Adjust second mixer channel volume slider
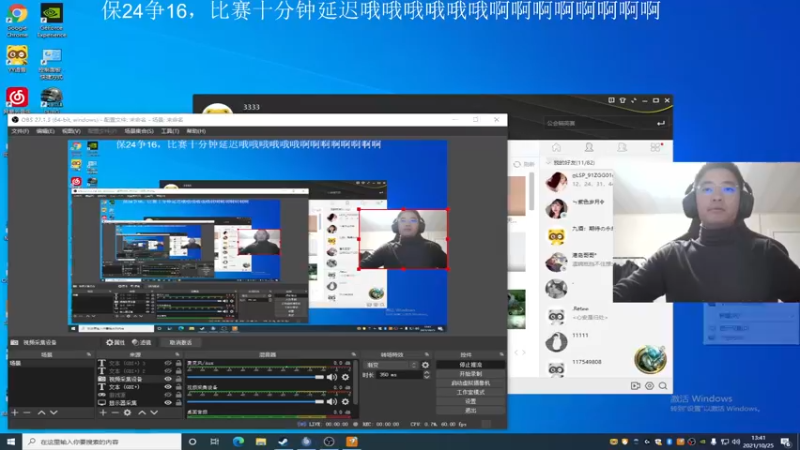Viewport: 800px width, 450px height. 255,402
